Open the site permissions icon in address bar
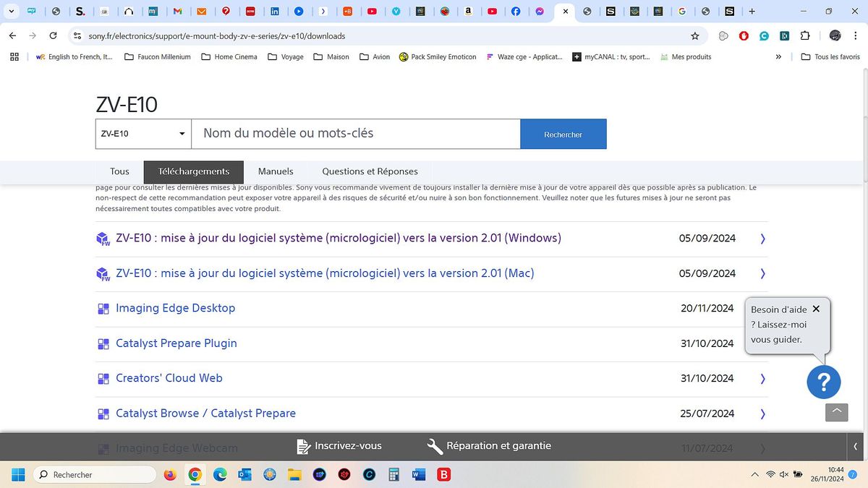This screenshot has height=488, width=868. [76, 35]
